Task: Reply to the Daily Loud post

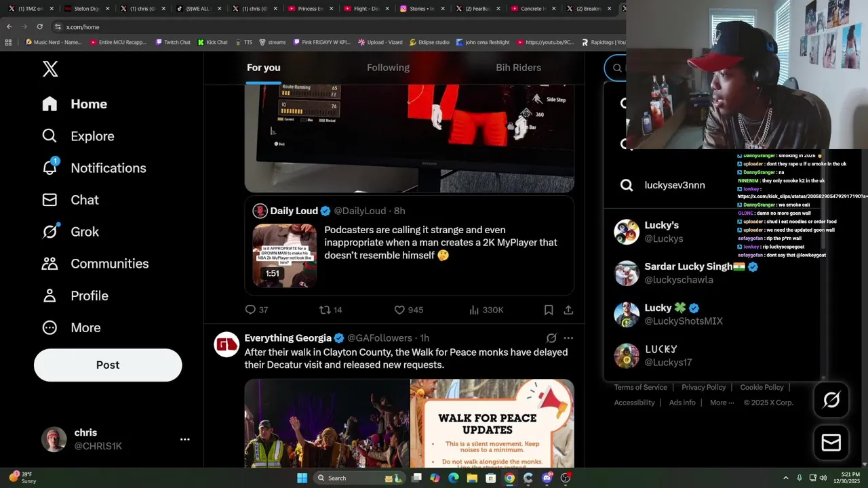Action: pos(256,310)
